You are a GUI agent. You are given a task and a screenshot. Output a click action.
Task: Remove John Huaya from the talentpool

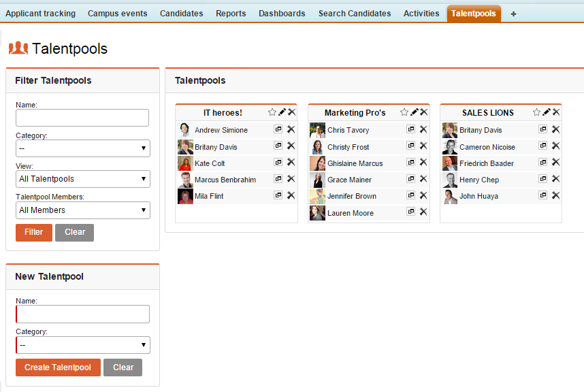click(x=555, y=195)
